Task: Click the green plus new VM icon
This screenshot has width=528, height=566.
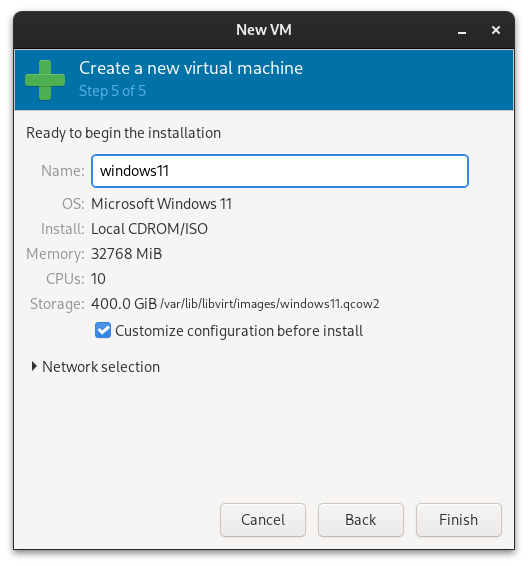Action: coord(45,80)
